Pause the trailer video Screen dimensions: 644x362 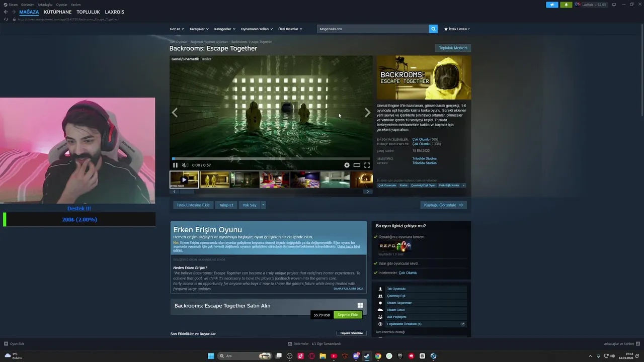pos(175,165)
